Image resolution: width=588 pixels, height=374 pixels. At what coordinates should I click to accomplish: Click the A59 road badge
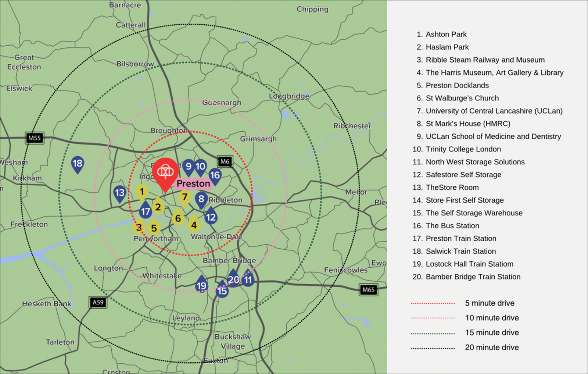coord(98,302)
